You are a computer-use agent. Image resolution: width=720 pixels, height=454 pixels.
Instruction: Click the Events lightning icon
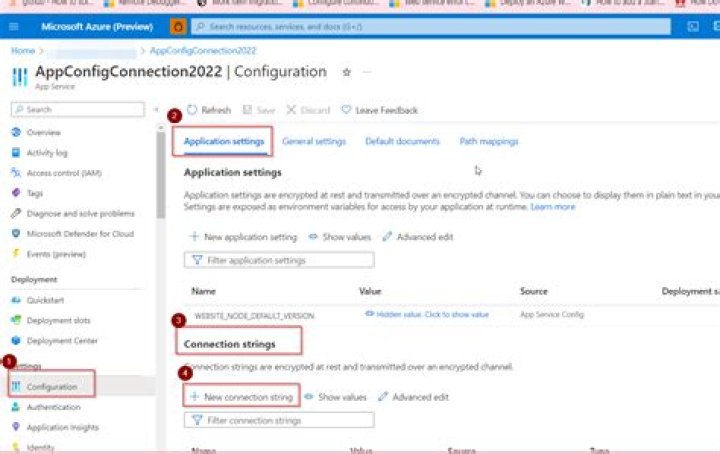click(x=16, y=253)
